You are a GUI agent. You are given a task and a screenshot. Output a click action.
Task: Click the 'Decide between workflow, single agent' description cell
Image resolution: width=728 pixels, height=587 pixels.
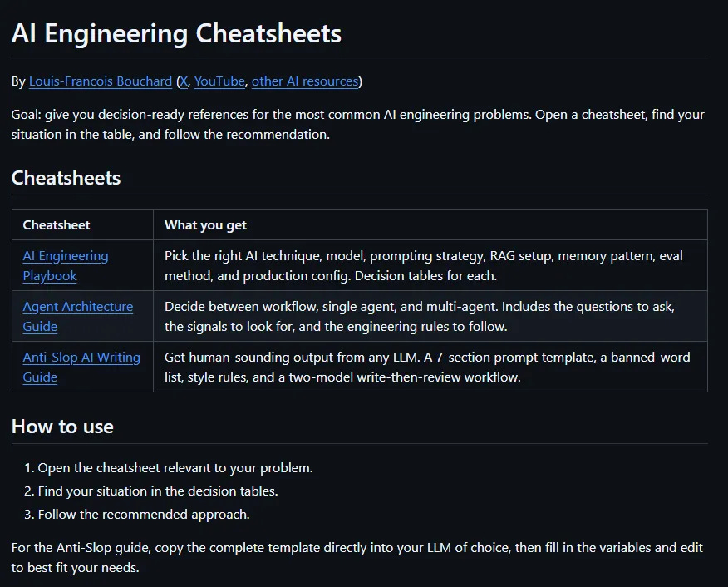coord(430,316)
